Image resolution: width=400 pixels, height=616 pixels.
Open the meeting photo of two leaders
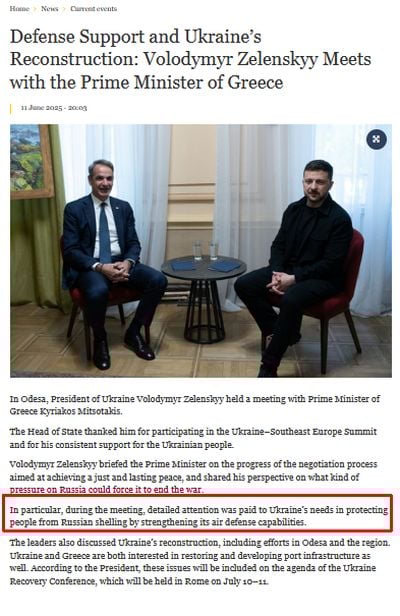pyautogui.click(x=201, y=251)
